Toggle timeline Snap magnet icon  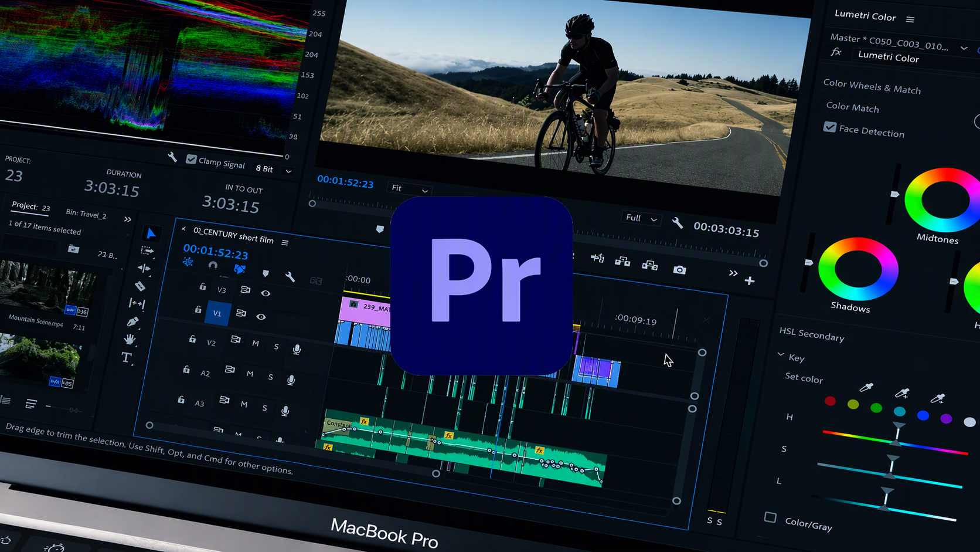pyautogui.click(x=213, y=266)
